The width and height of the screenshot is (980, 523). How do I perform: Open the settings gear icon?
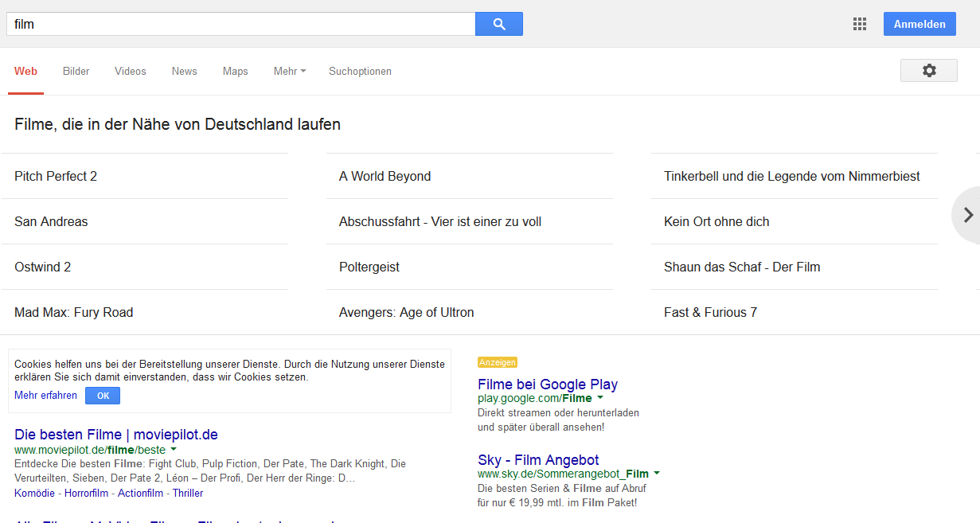tap(928, 70)
